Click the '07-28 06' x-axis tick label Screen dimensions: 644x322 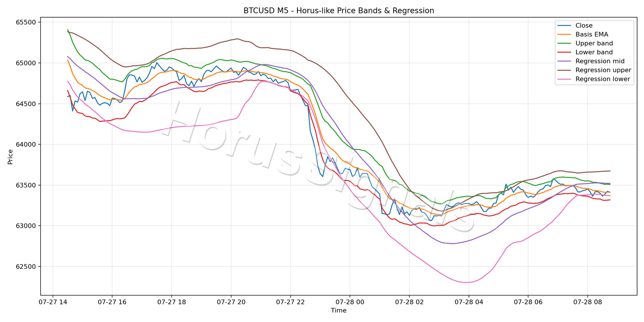(x=528, y=301)
